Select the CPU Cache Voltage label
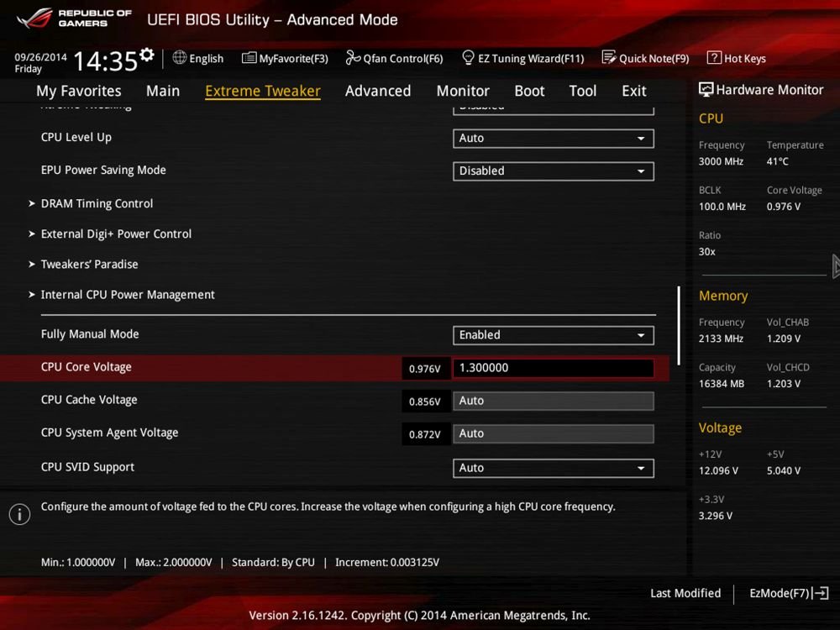840x630 pixels. 89,400
